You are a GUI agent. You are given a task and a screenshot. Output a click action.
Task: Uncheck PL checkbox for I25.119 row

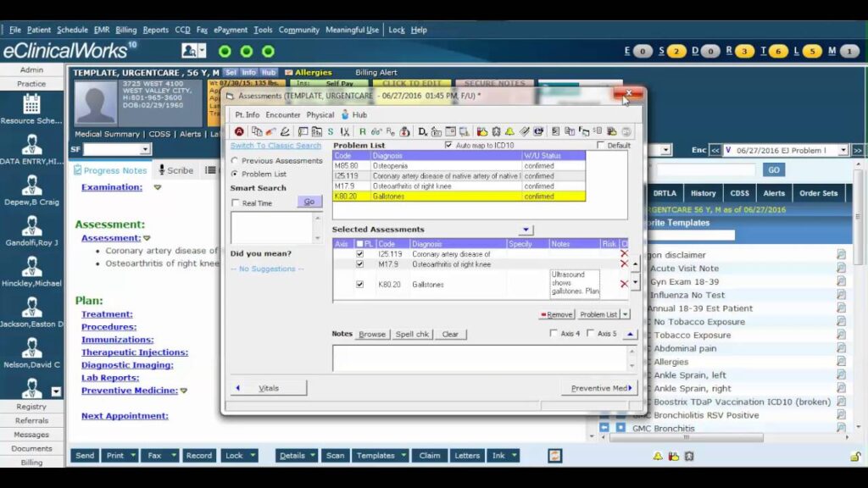[359, 254]
